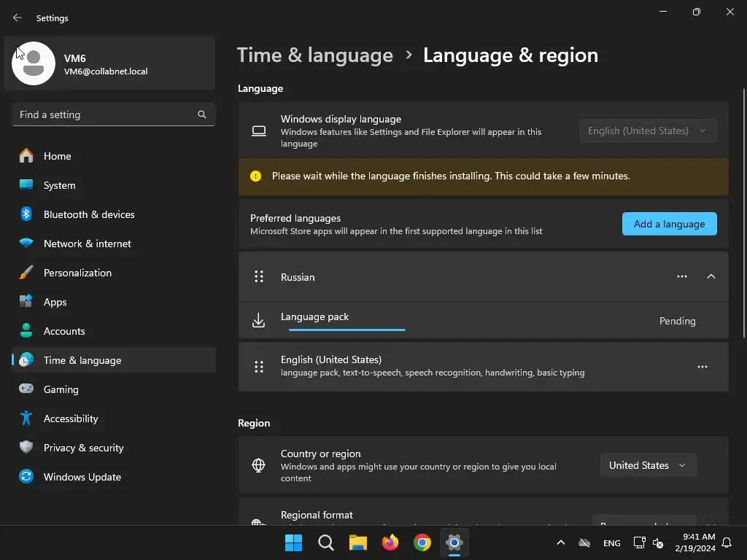The height and width of the screenshot is (560, 747).
Task: Open the notification bell in the taskbar
Action: coord(727,542)
